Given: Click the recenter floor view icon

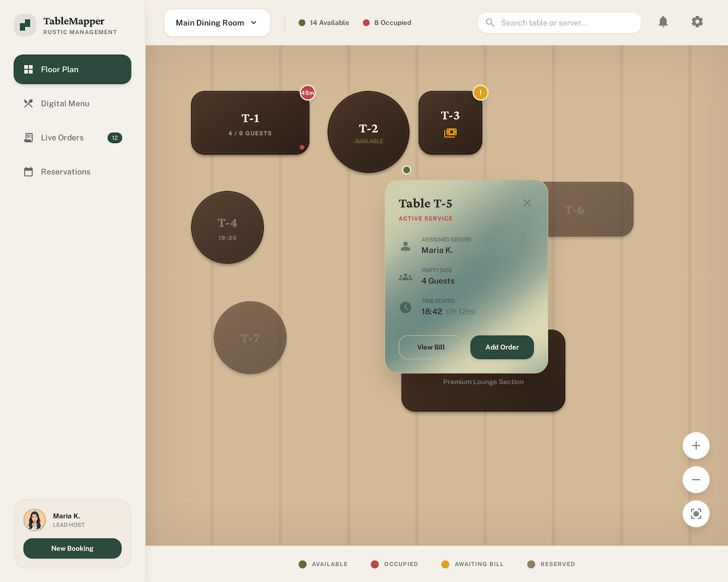Looking at the screenshot, I should (696, 514).
